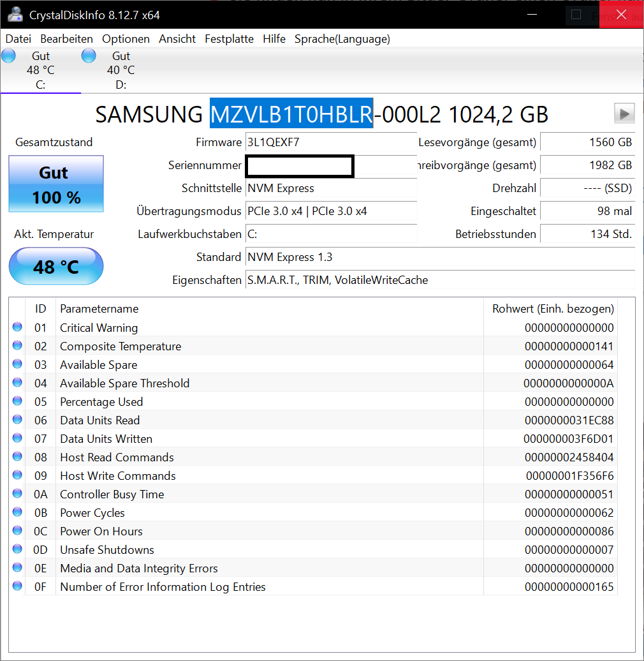
Task: Open the Festplatte menu
Action: pos(229,39)
